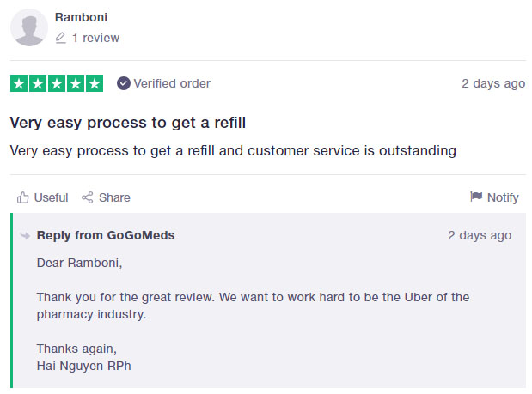Screen dimensions: 532x394
Task: Click the flag icon
Action: (476, 197)
